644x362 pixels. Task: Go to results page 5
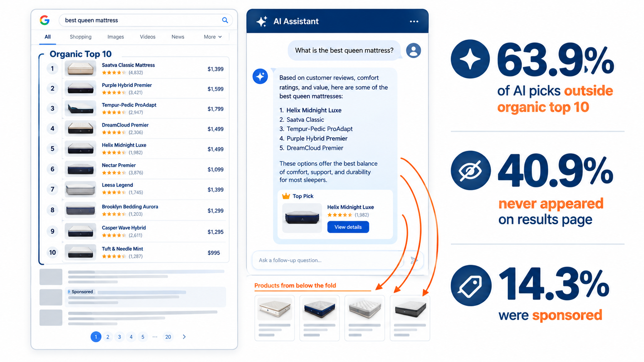click(143, 337)
